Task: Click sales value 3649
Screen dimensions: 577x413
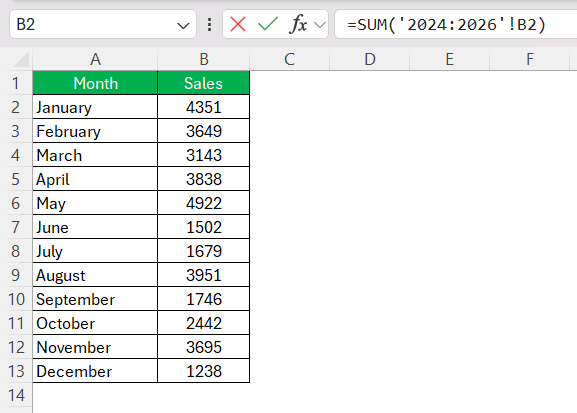Action: click(203, 131)
